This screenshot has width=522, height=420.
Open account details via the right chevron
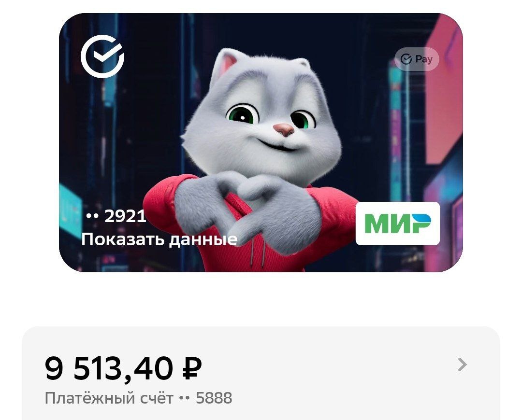coord(462,365)
